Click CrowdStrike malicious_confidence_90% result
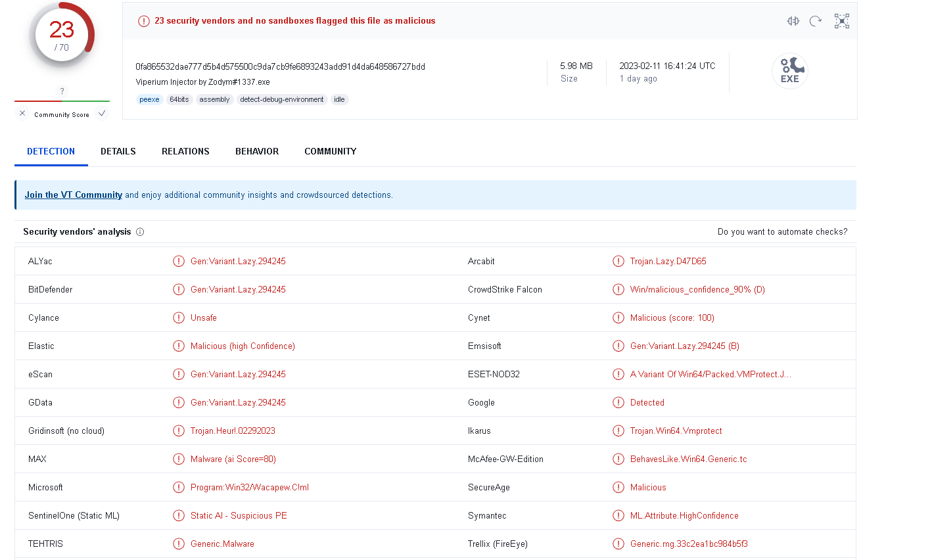Image resolution: width=932 pixels, height=560 pixels. pos(697,289)
